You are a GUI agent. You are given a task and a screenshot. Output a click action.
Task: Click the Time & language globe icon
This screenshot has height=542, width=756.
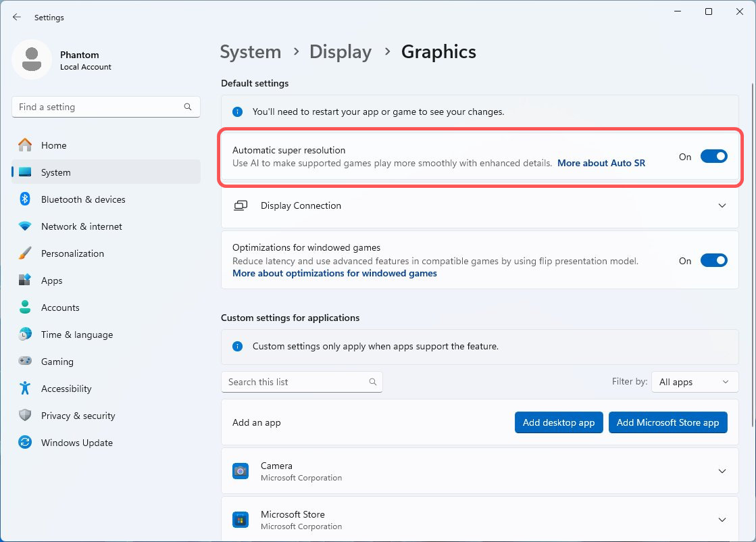[x=25, y=334]
